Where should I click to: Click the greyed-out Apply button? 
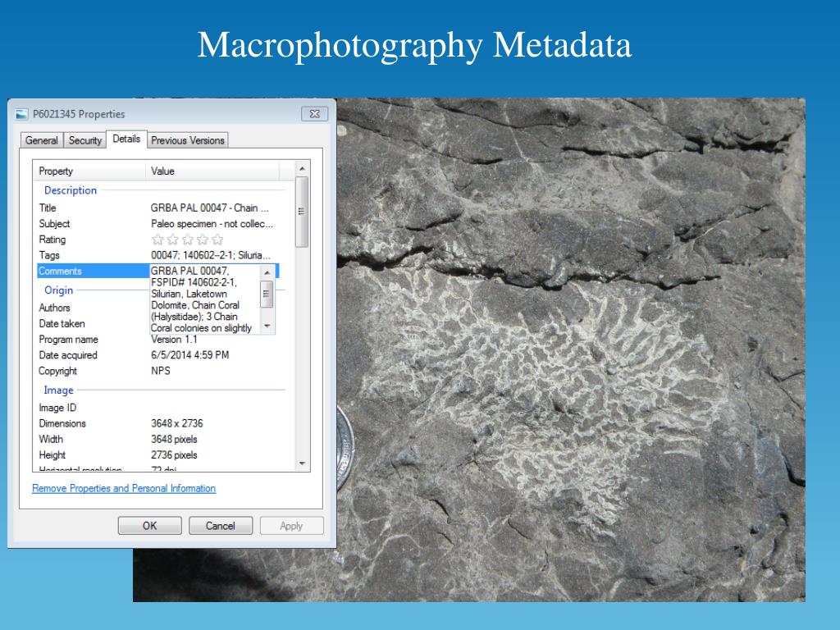click(x=291, y=526)
